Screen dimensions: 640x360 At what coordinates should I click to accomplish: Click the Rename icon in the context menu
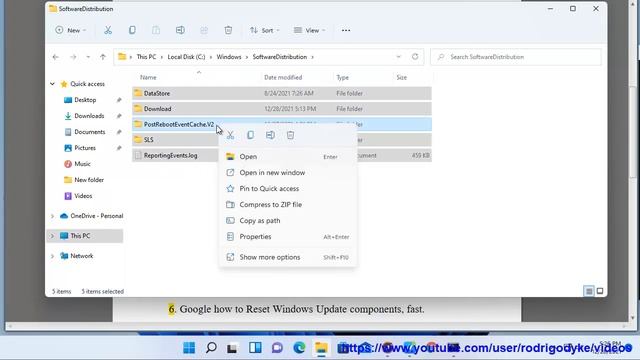[x=270, y=135]
